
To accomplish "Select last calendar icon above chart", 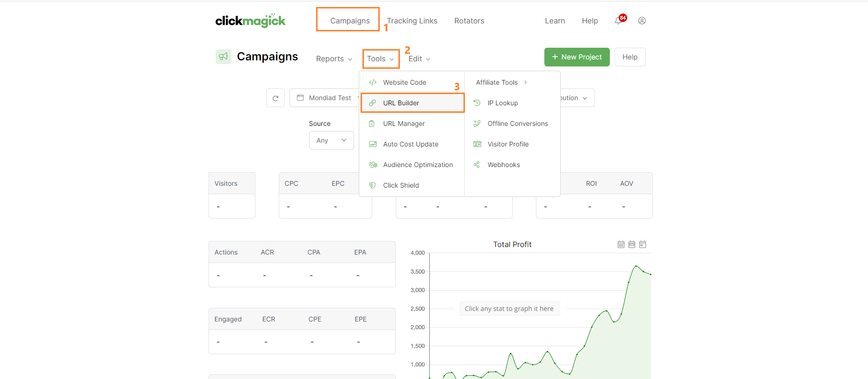I will pos(643,244).
